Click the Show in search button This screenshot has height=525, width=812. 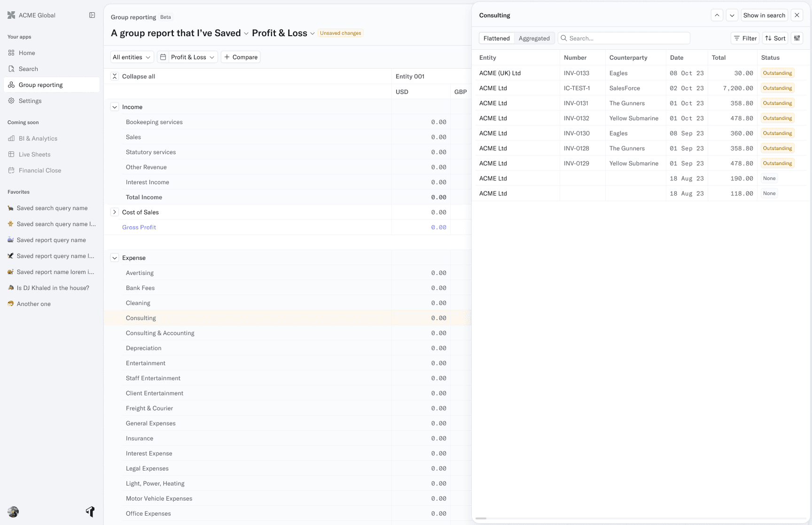pos(764,15)
